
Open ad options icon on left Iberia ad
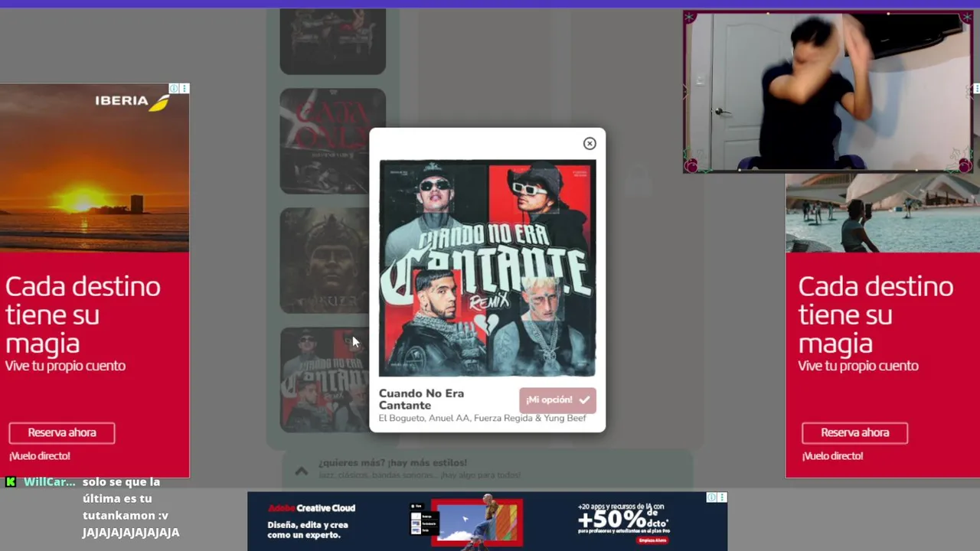[x=185, y=89]
